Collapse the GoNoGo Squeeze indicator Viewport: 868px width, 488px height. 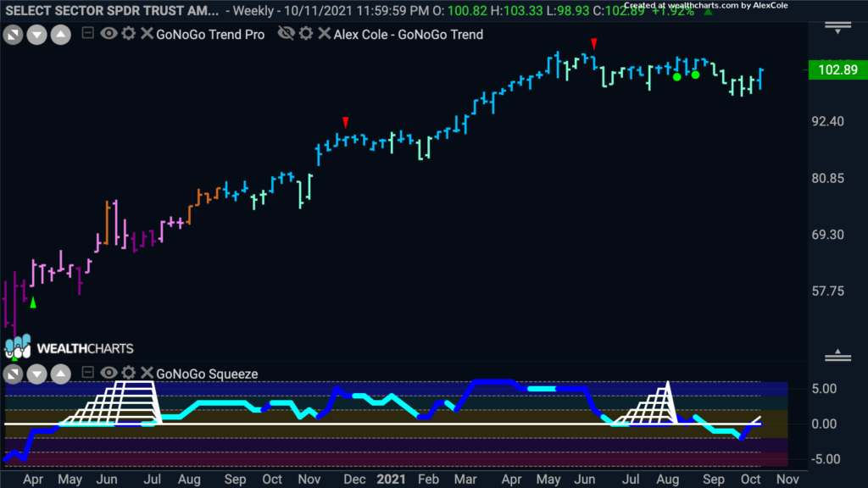[x=87, y=373]
